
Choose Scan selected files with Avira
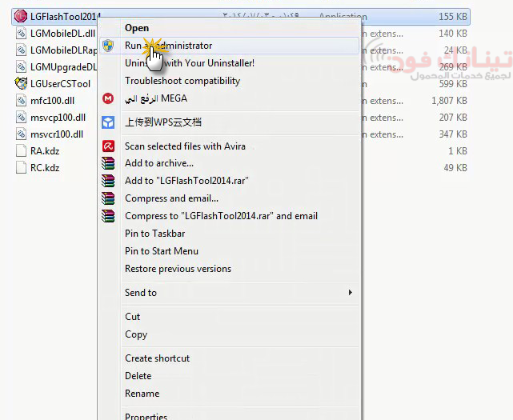pos(185,146)
